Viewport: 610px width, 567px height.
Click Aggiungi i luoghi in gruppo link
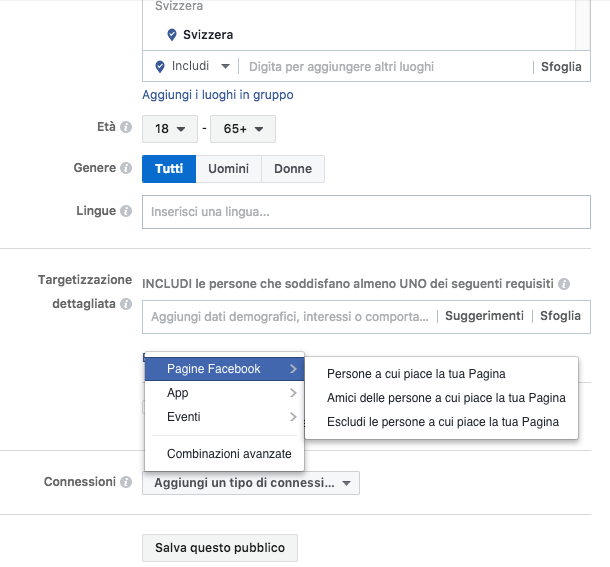(218, 95)
